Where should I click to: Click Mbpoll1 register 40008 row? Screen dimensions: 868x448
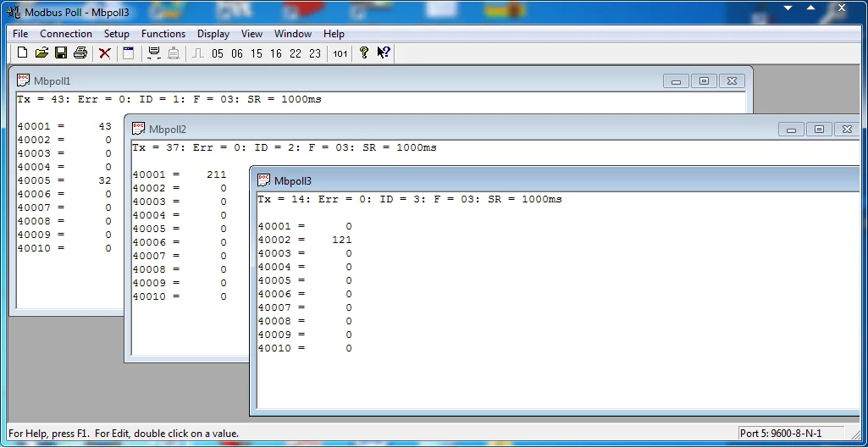pyautogui.click(x=64, y=221)
